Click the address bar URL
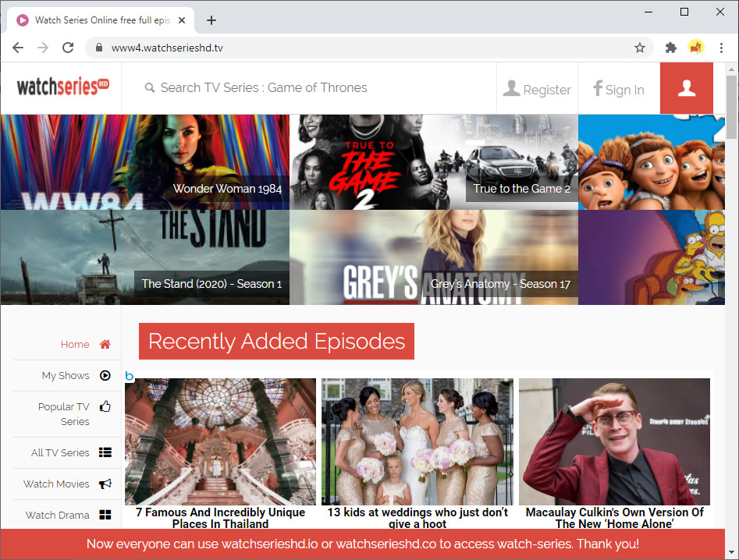Screen dimensions: 739x560 point(167,48)
